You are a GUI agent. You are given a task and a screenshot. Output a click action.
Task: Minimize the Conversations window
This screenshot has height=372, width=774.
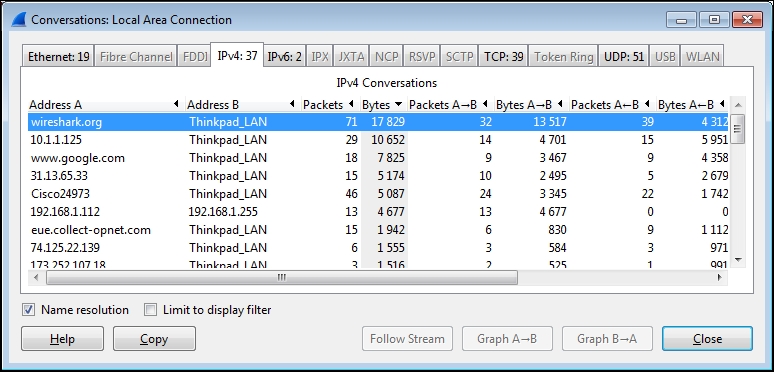[682, 20]
